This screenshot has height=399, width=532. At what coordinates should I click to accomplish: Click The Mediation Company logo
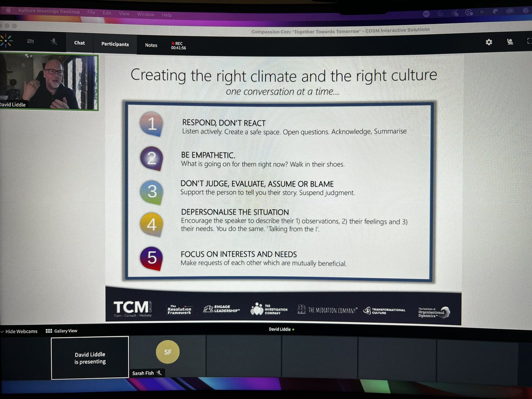[326, 309]
